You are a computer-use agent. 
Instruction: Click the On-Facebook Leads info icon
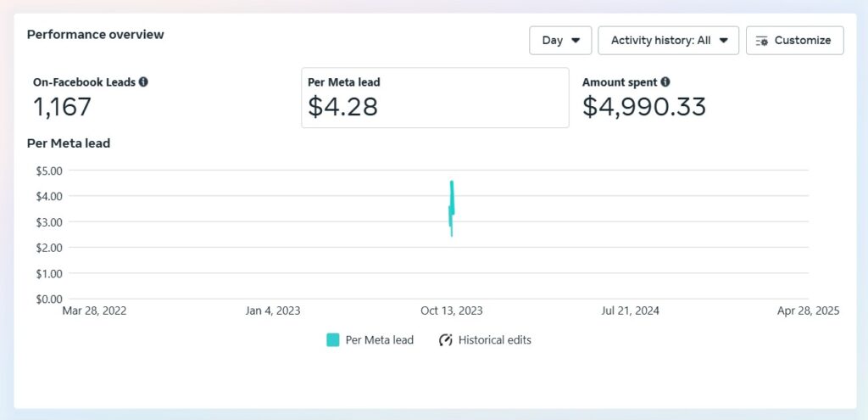click(x=143, y=82)
